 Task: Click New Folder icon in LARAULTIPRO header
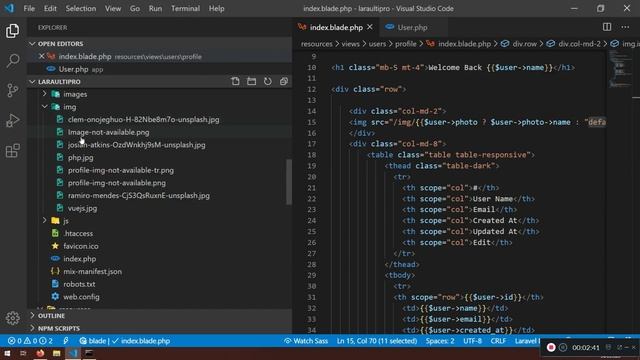[251, 81]
